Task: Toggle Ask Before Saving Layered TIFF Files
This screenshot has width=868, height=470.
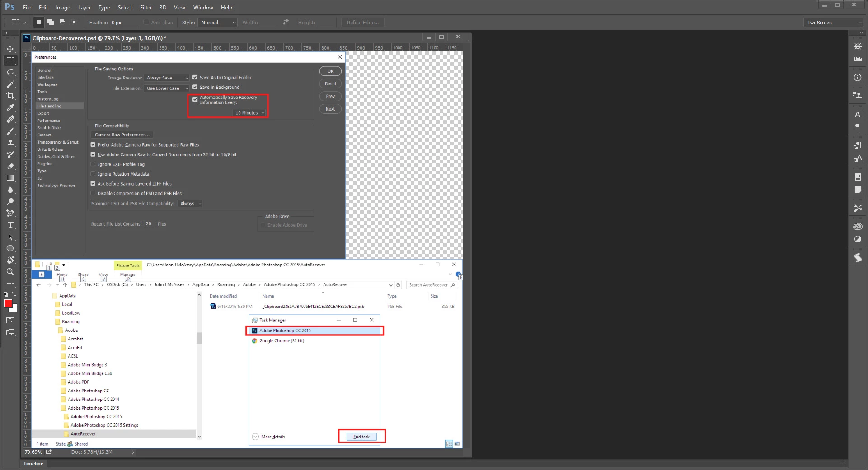Action: pos(93,184)
